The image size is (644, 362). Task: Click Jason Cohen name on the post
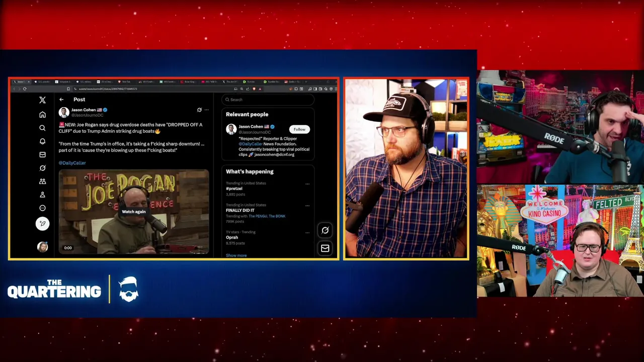pos(84,110)
